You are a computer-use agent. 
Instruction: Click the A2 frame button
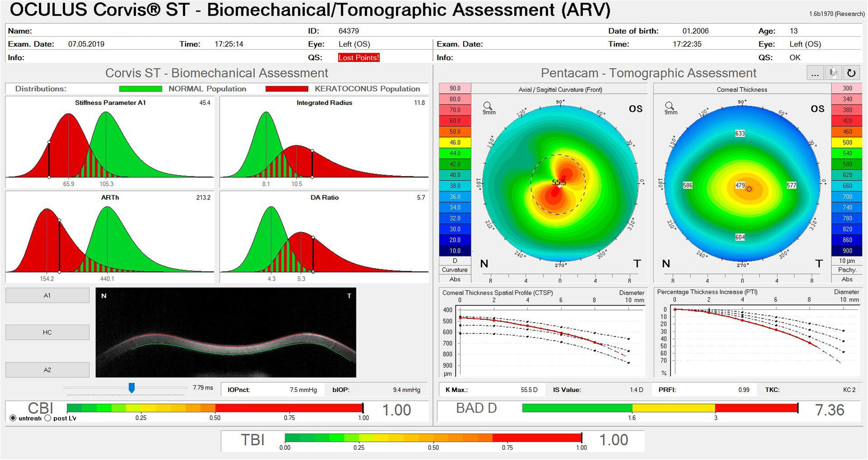point(47,370)
